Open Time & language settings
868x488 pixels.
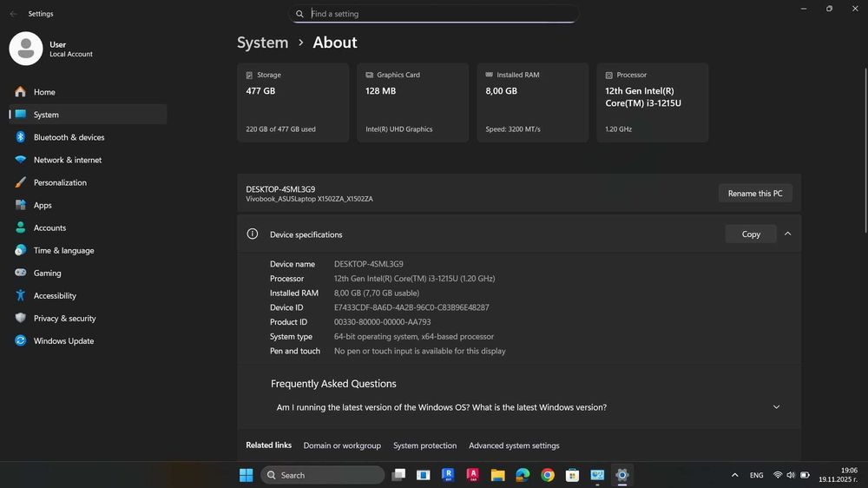(88, 250)
